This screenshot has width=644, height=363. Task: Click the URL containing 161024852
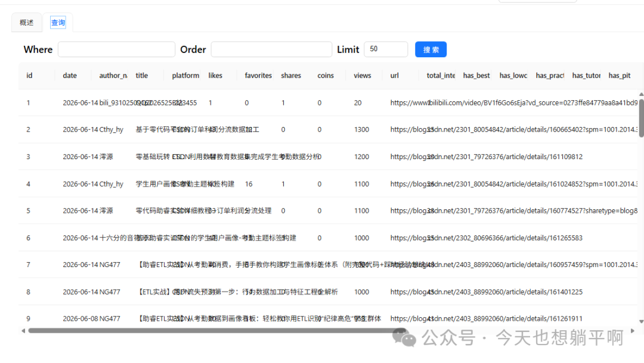(x=514, y=184)
